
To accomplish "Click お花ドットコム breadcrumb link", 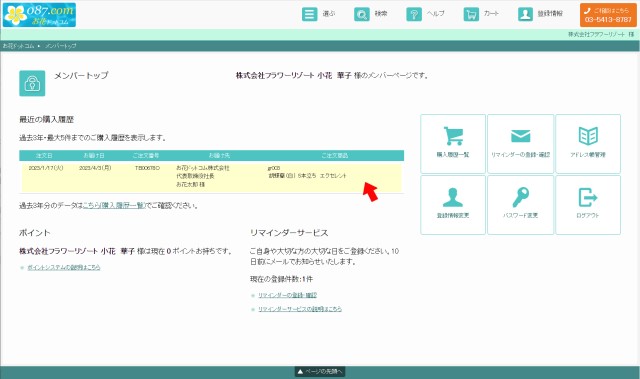I will point(18,46).
